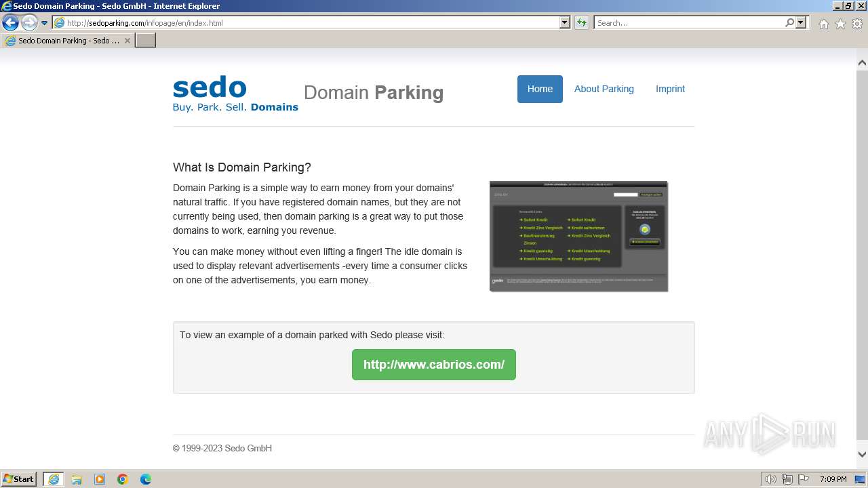Visit the http://www.cabrios.com/ example link
This screenshot has height=488, width=868.
click(434, 365)
